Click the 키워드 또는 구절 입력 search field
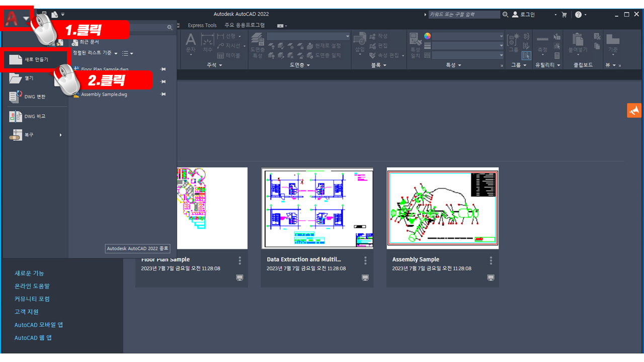This screenshot has width=644, height=362. tap(464, 15)
